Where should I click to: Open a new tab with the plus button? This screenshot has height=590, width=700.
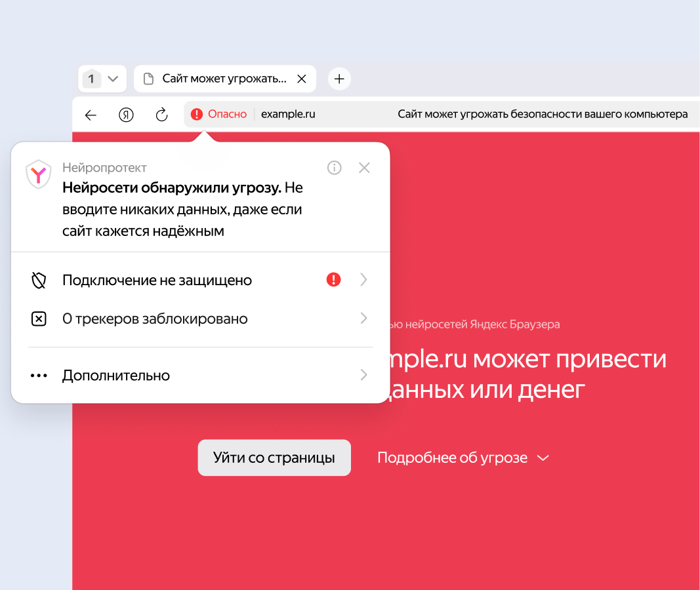point(339,79)
